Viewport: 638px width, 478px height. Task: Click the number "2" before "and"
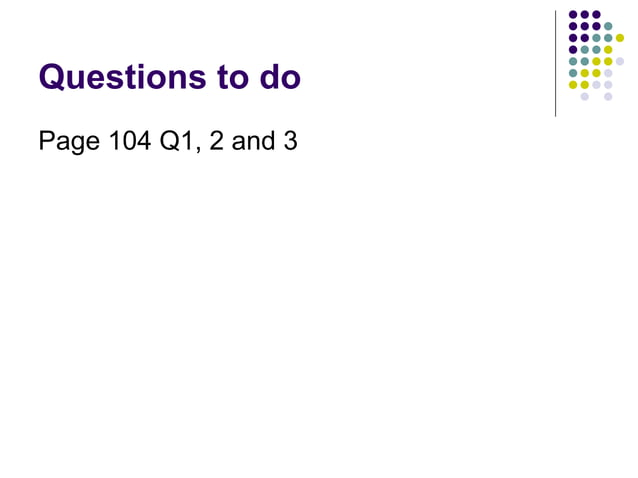click(216, 140)
